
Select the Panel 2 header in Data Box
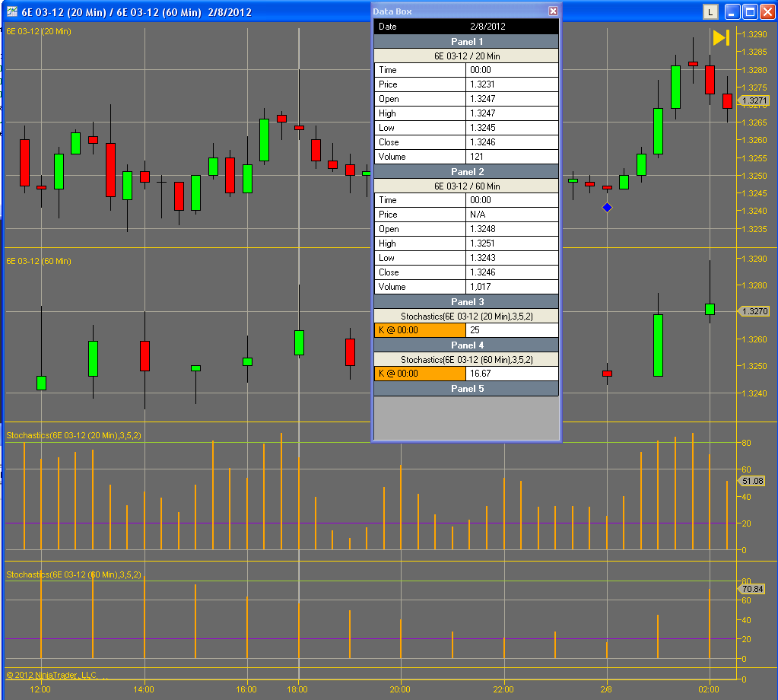466,172
